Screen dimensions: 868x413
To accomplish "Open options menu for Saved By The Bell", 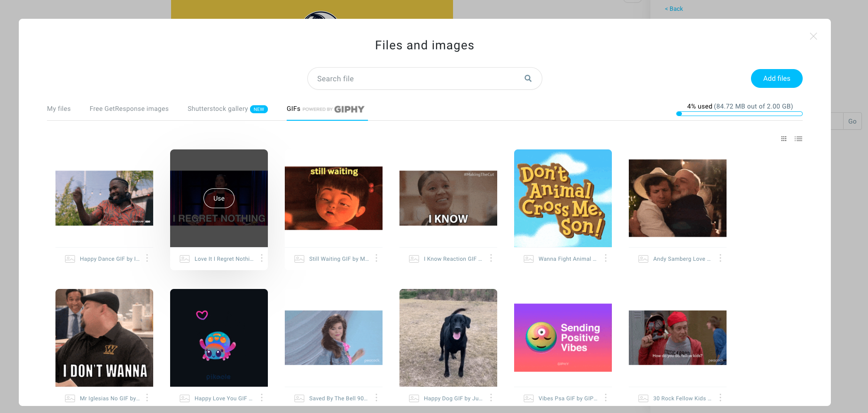I will (x=376, y=398).
